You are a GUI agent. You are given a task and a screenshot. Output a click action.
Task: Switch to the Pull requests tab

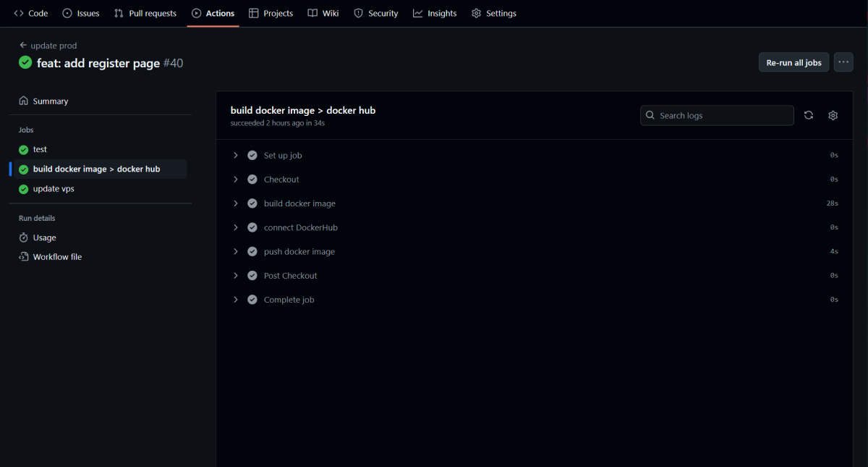[x=145, y=13]
